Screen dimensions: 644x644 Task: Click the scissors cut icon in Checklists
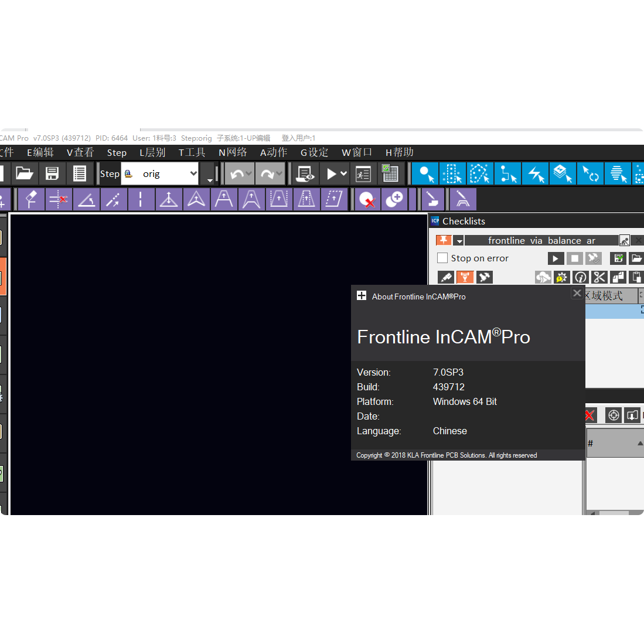[x=599, y=277]
